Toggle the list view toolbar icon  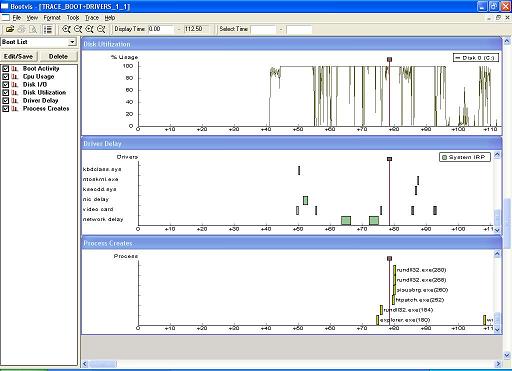coord(48,29)
